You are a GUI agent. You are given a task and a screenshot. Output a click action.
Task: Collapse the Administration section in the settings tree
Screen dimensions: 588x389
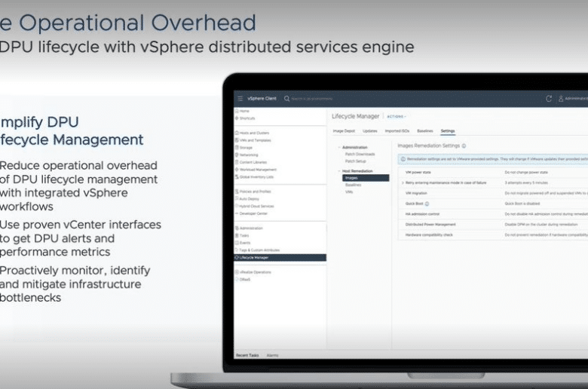339,148
